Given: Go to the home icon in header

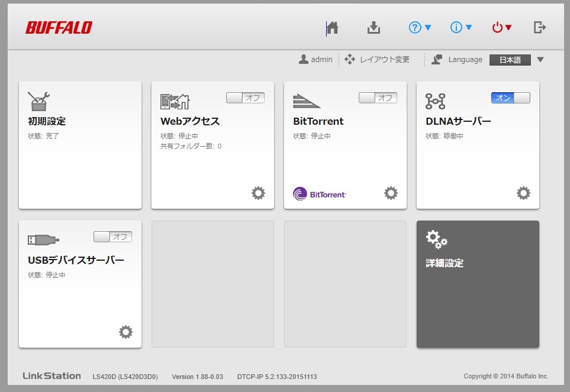Looking at the screenshot, I should 332,28.
